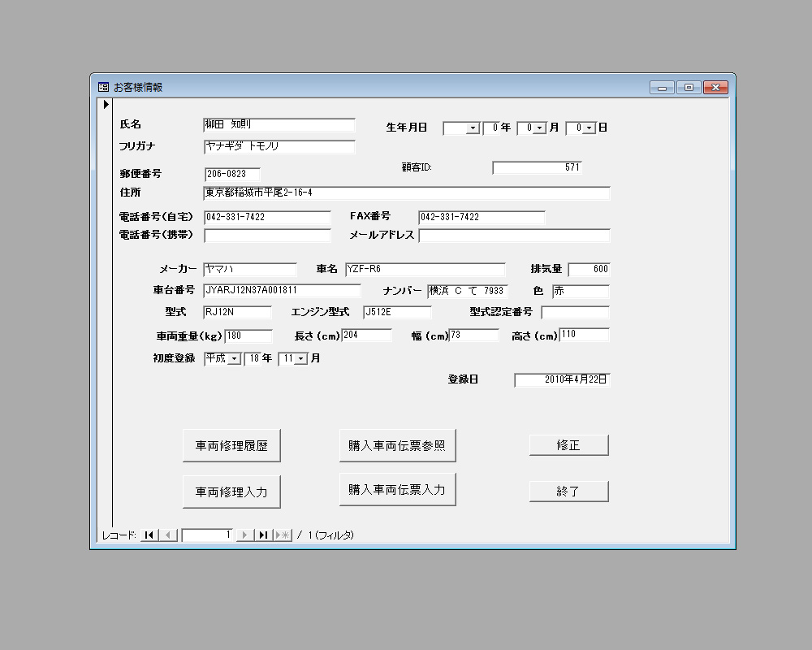Click the 住所 address field
The width and height of the screenshot is (812, 650).
pyautogui.click(x=406, y=193)
